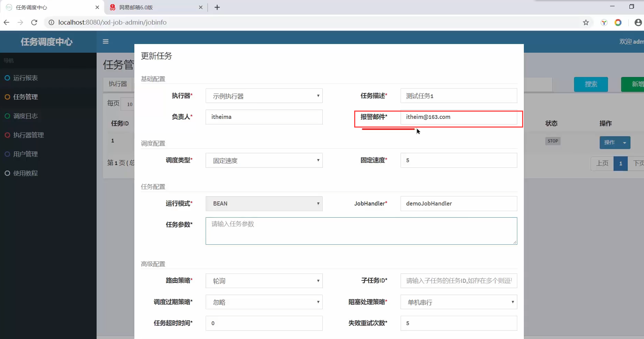The height and width of the screenshot is (339, 644).
Task: Bookmark this page with star icon
Action: tap(586, 23)
